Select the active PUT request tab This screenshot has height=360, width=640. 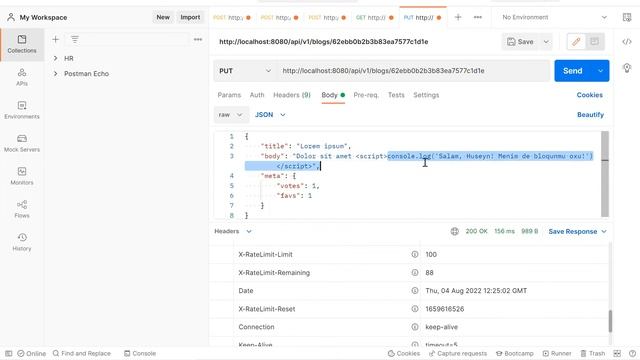[422, 18]
